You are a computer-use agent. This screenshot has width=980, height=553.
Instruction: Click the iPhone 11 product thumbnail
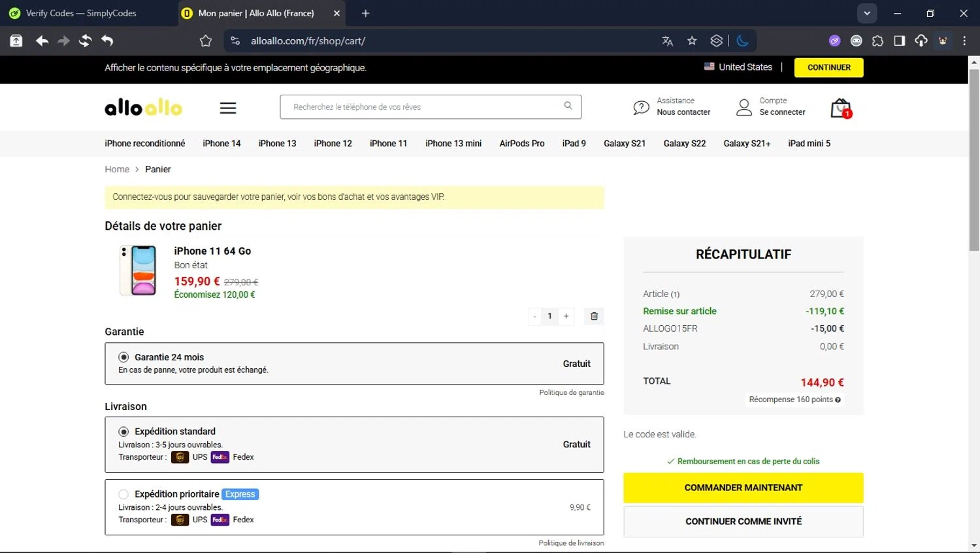click(x=138, y=270)
